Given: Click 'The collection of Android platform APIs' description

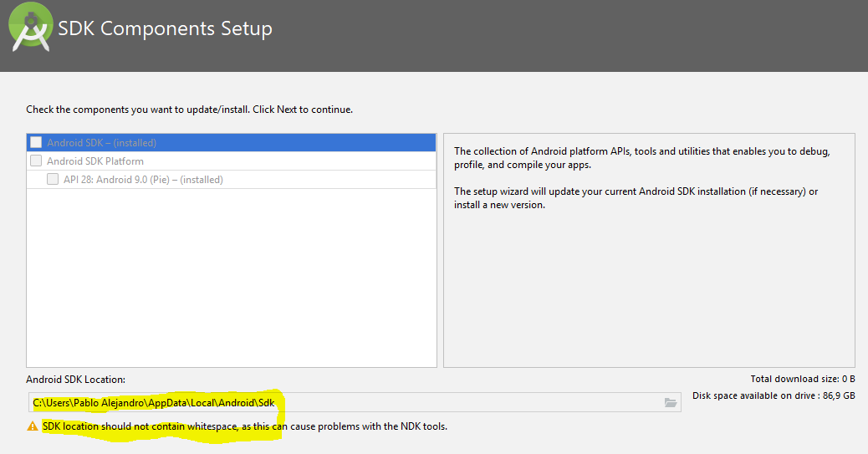Looking at the screenshot, I should [x=642, y=158].
